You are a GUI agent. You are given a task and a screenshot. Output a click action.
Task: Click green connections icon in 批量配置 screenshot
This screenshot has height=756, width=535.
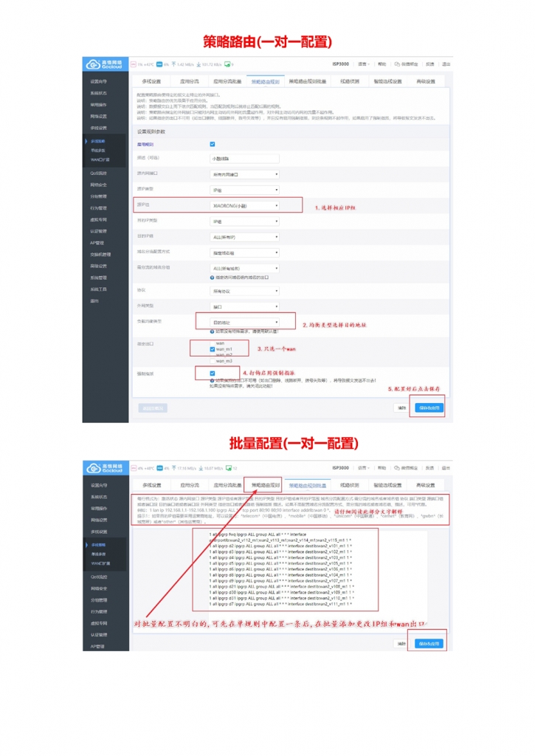(229, 467)
